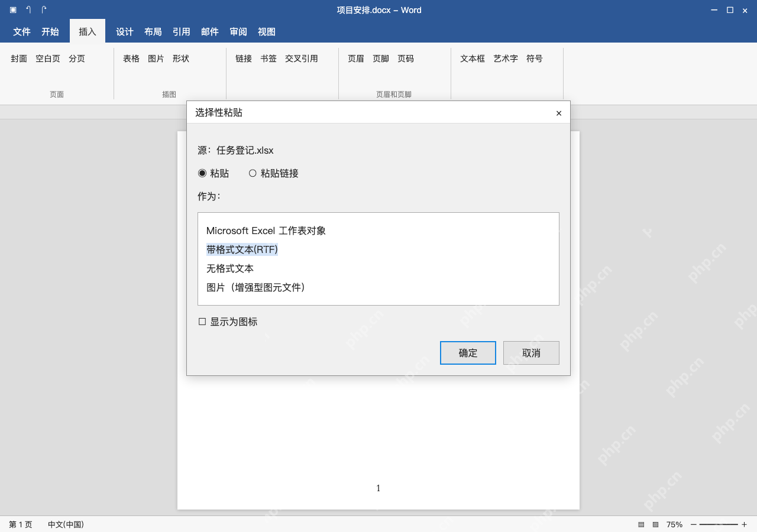Click 空白页 in the ribbon
Viewport: 757px width, 532px height.
coord(48,59)
